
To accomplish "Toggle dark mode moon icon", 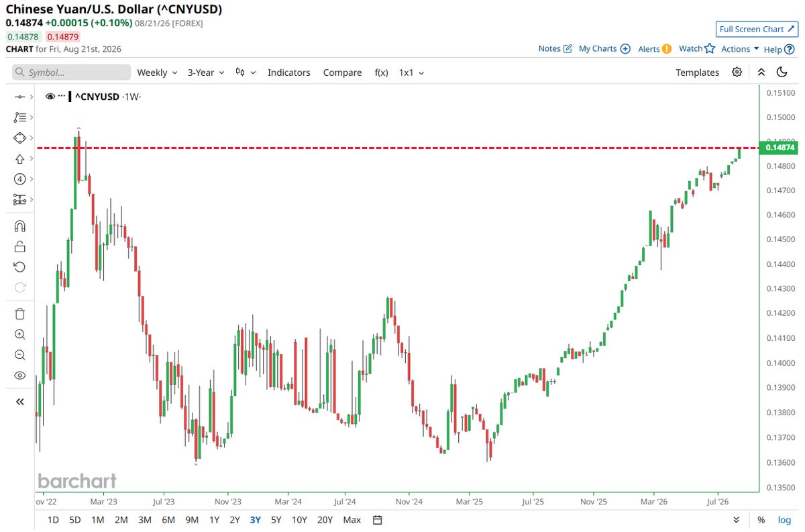I will [x=782, y=72].
